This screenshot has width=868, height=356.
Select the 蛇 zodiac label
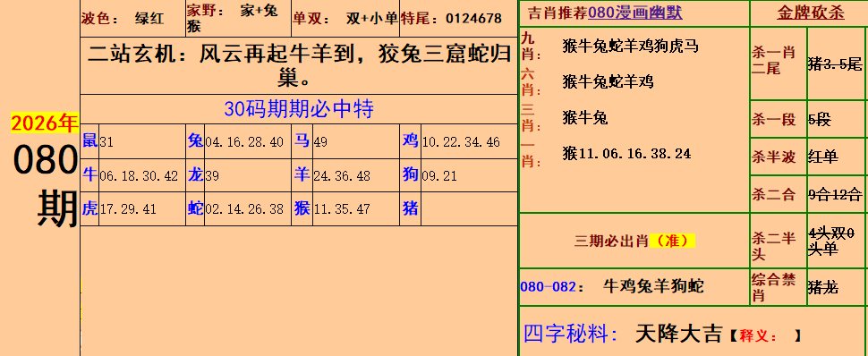coord(195,208)
